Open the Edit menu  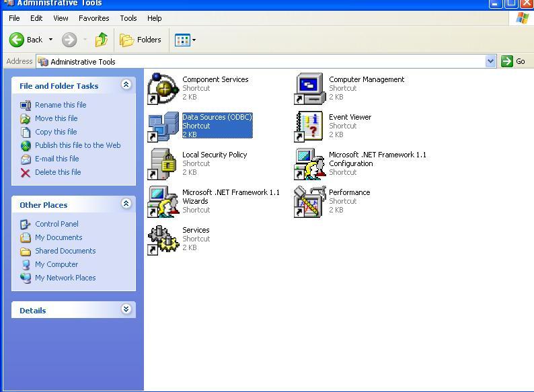tap(36, 18)
